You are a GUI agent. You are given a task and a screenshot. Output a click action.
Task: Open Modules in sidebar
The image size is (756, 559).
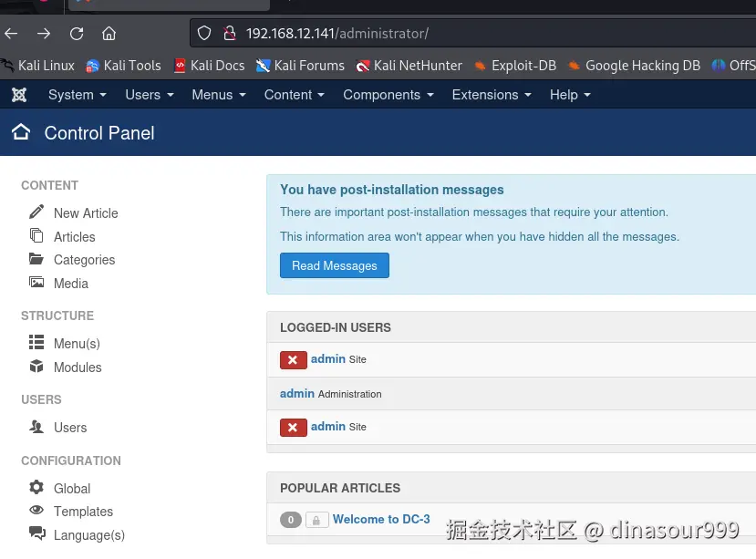(x=78, y=367)
